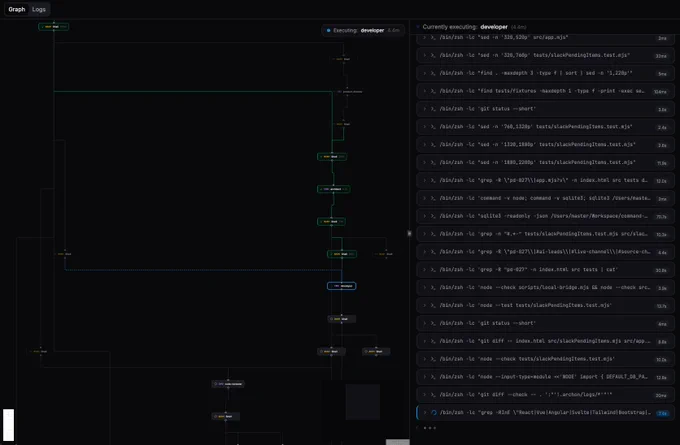Expand the sed '320,760p' slackPendingItems log row
This screenshot has width=680, height=445.
tap(545, 55)
